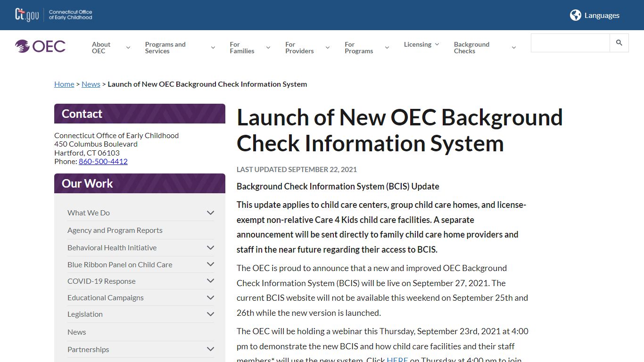This screenshot has height=362, width=644.
Task: Call phone number 860-500-4412 link
Action: pos(103,161)
